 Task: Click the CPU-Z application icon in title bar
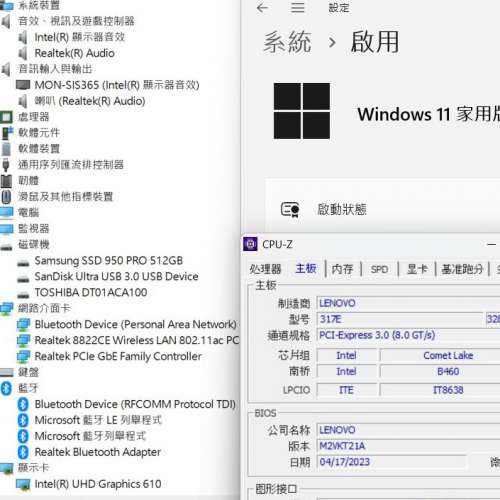250,244
